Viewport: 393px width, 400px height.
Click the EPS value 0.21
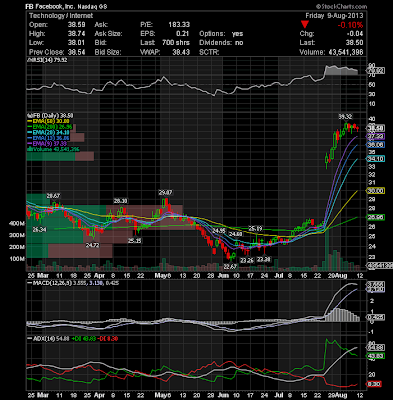pos(183,34)
